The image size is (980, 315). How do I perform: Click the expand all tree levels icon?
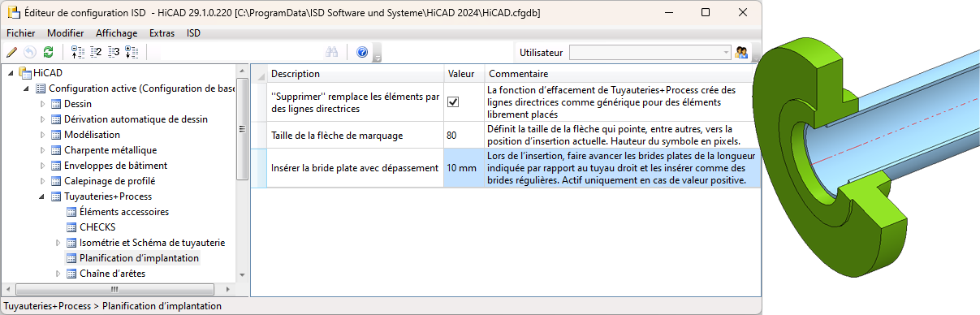(132, 53)
